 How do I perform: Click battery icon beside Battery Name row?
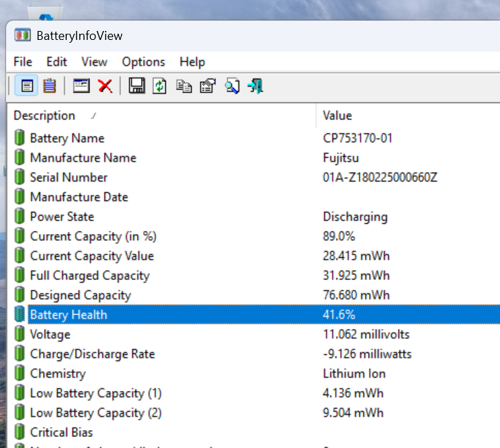tap(19, 138)
